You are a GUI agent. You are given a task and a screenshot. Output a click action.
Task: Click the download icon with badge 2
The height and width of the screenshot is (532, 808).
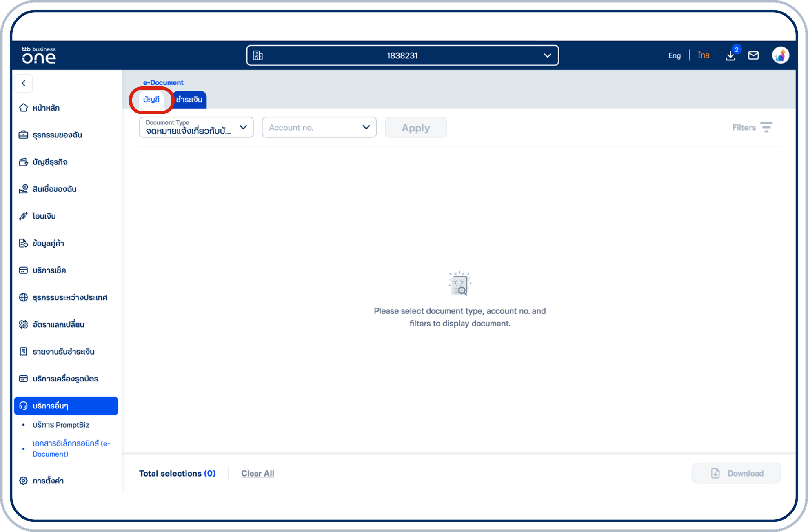pyautogui.click(x=730, y=55)
